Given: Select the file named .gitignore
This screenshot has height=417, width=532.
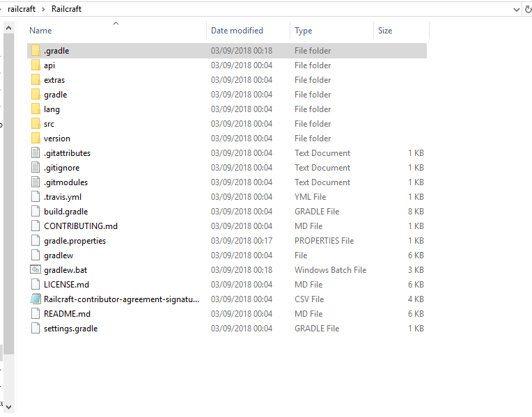Looking at the screenshot, I should [x=61, y=168].
